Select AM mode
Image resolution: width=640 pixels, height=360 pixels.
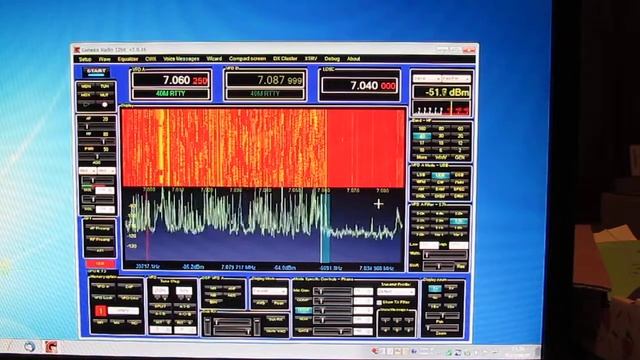coord(421,189)
